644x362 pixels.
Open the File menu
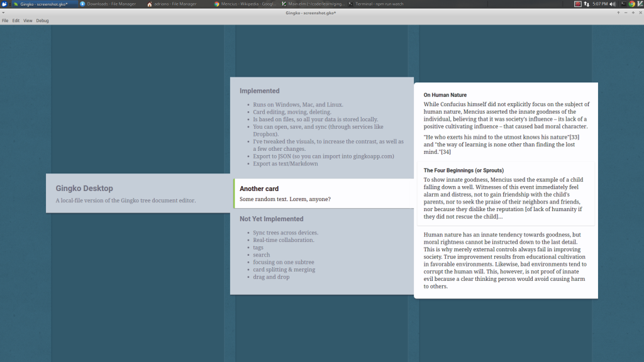(x=5, y=21)
